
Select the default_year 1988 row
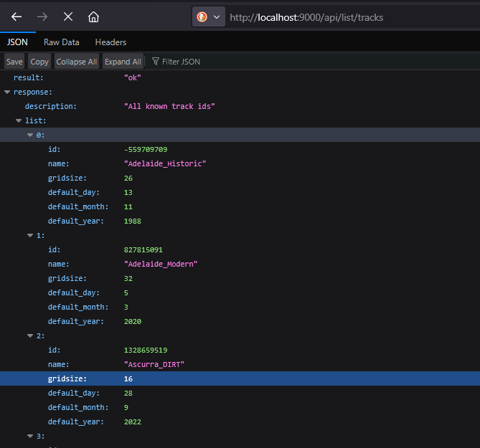click(x=240, y=221)
